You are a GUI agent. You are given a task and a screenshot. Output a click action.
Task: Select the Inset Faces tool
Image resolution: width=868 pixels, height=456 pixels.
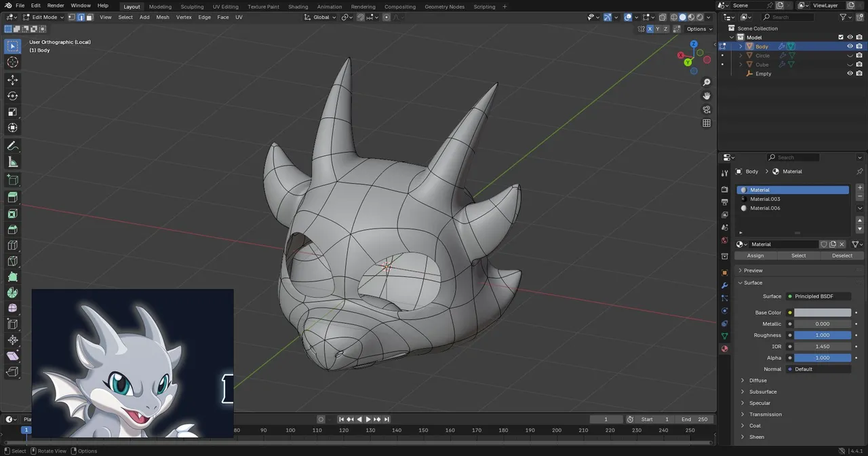(x=12, y=214)
